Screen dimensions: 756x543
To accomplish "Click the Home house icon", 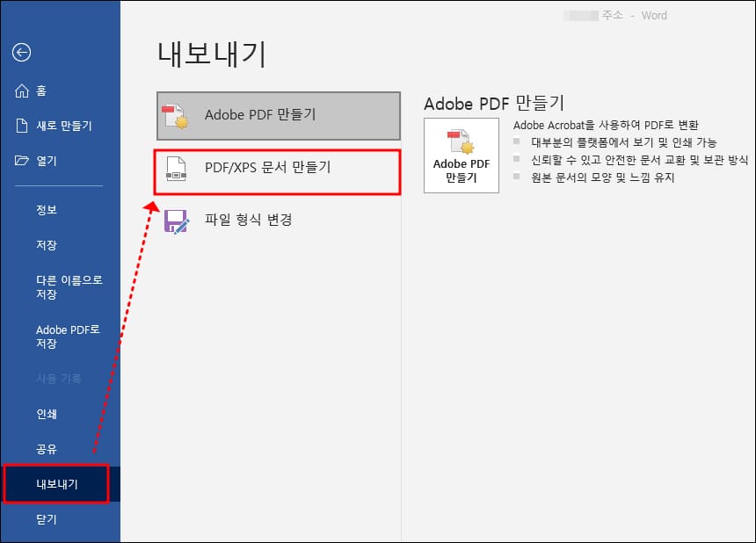I will point(22,90).
